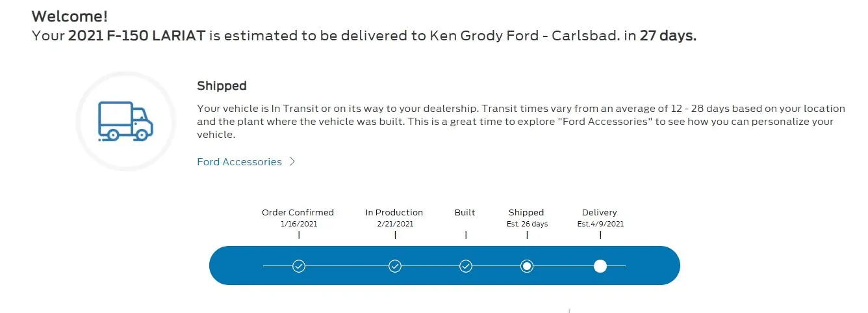This screenshot has height=313, width=868.
Task: Click the In Production stage label
Action: click(x=394, y=212)
